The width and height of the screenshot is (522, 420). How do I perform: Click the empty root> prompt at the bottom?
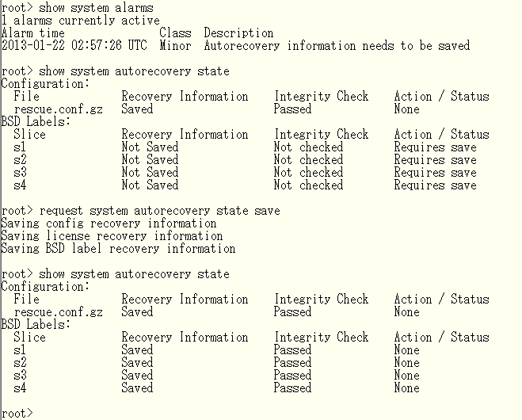pyautogui.click(x=17, y=413)
